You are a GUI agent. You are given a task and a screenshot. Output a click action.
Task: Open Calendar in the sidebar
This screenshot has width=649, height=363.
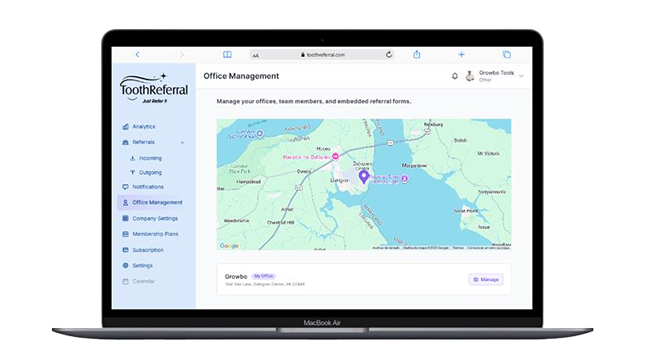[143, 281]
